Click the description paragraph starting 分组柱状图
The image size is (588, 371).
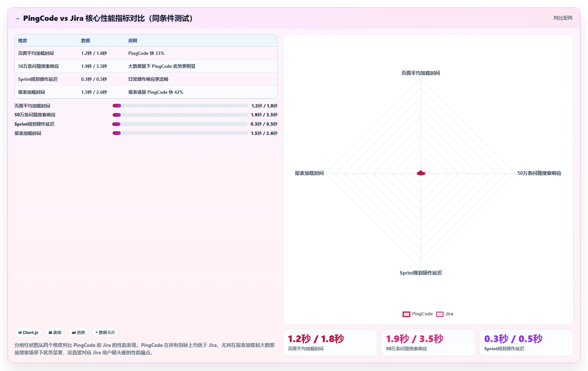[144, 349]
